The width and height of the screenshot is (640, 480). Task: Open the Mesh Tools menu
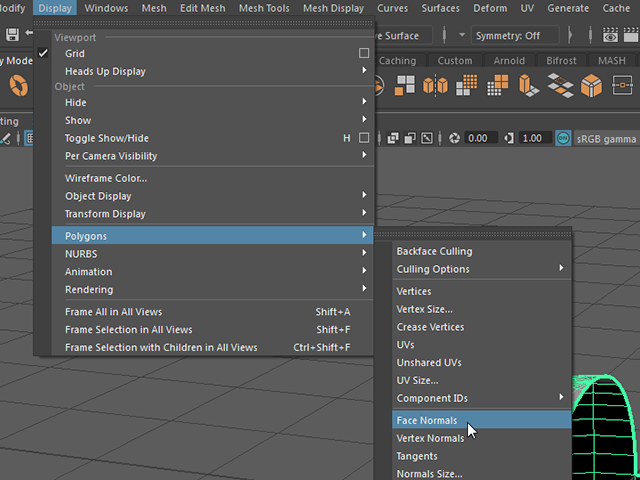point(264,8)
